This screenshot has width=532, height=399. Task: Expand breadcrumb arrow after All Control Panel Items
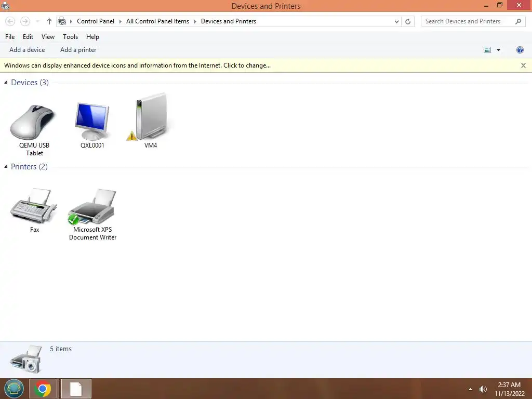(195, 21)
